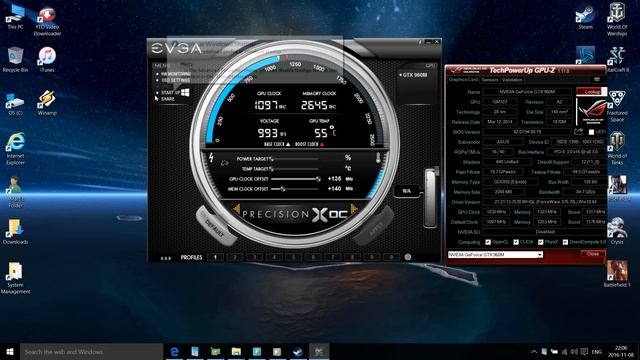Open the Recycle Bin icon
640x360 pixels.
[15, 60]
